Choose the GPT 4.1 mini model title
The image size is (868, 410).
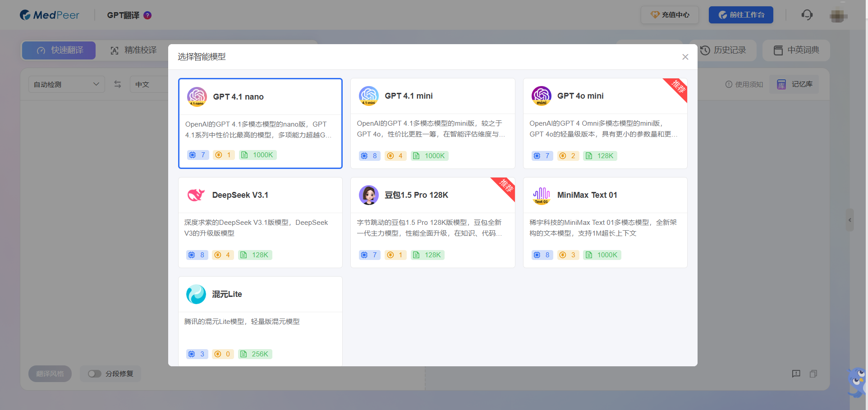coord(409,96)
